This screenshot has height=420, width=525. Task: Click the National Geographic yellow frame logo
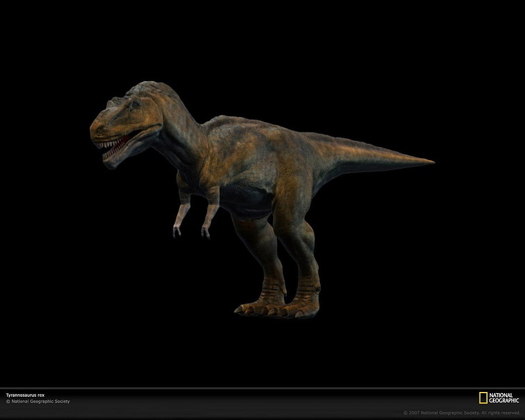point(483,398)
